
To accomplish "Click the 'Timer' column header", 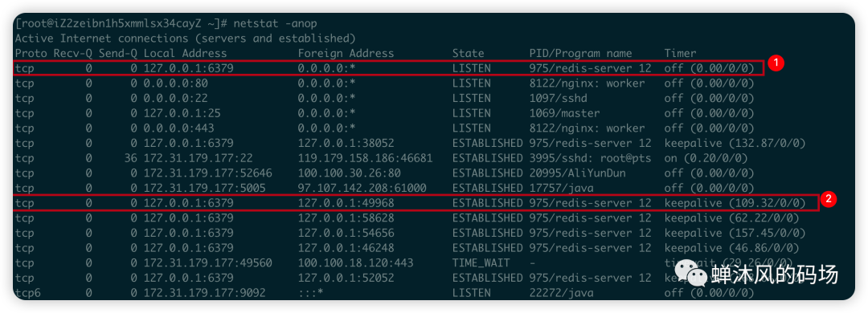I will [681, 54].
